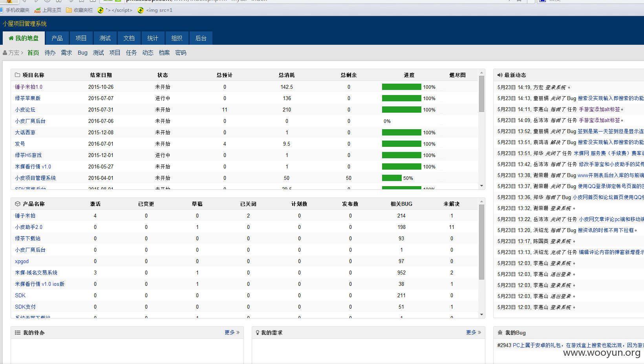Open the 收藏夹栏 folder
644x364 pixels.
(79, 10)
